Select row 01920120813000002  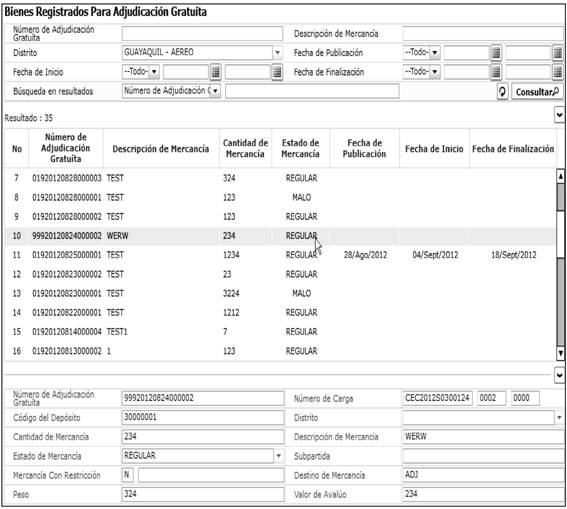click(x=280, y=351)
